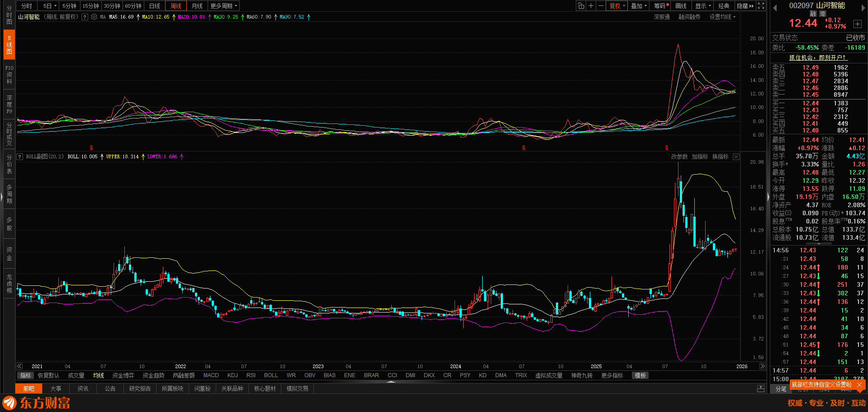Click the 抓住机会,即刻开户 link

[x=817, y=57]
